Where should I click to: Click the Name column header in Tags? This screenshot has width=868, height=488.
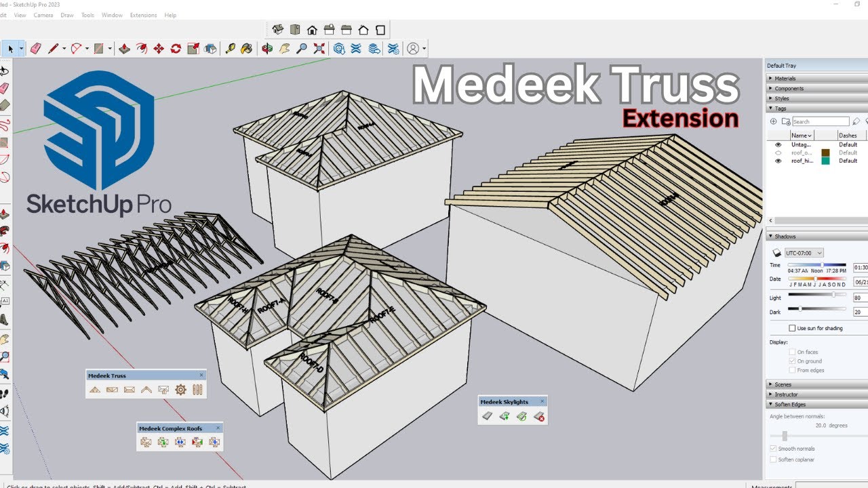pyautogui.click(x=801, y=136)
